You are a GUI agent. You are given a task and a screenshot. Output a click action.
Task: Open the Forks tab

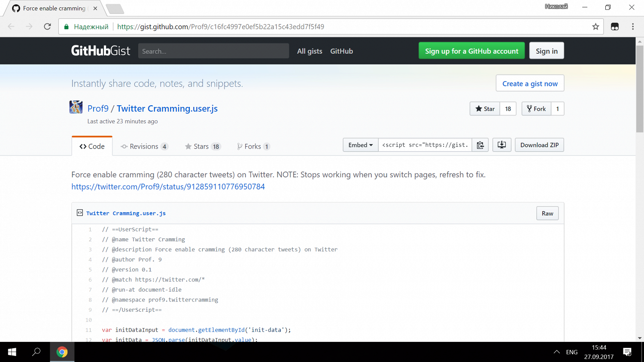253,146
